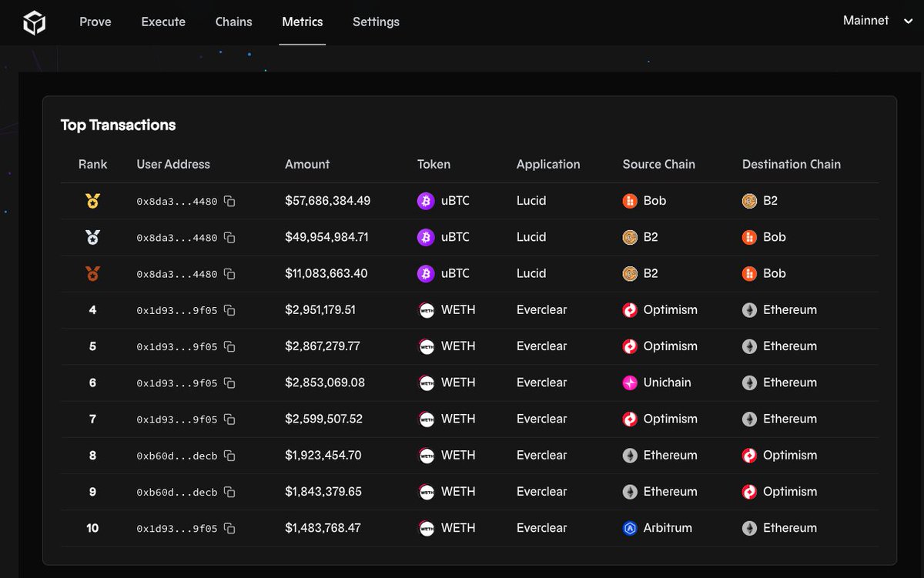Click address 0xb60d...decb in rank 8 row
This screenshot has height=578, width=924.
click(176, 456)
